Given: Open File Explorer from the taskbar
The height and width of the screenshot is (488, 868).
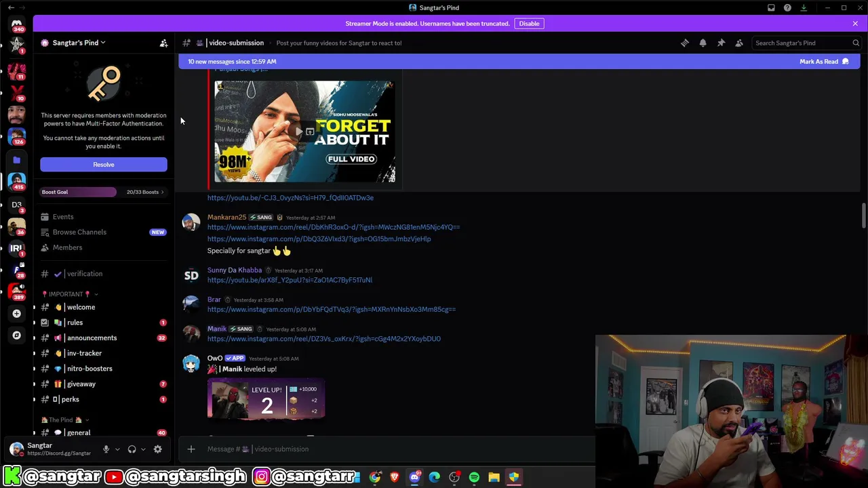Looking at the screenshot, I should (494, 477).
